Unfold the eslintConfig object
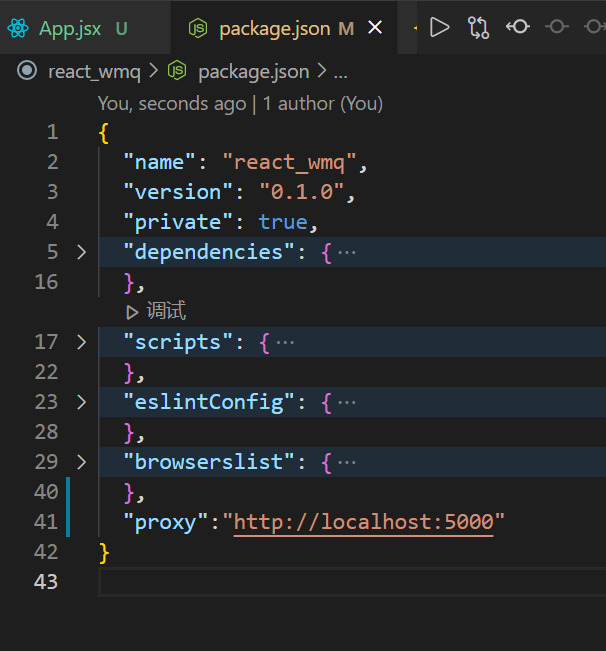Viewport: 606px width, 651px height. point(81,402)
